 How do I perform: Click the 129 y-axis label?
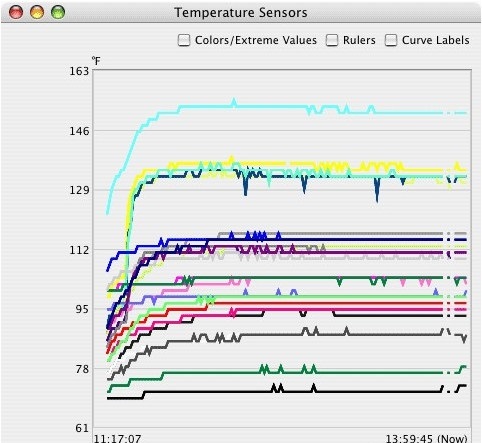tap(79, 190)
